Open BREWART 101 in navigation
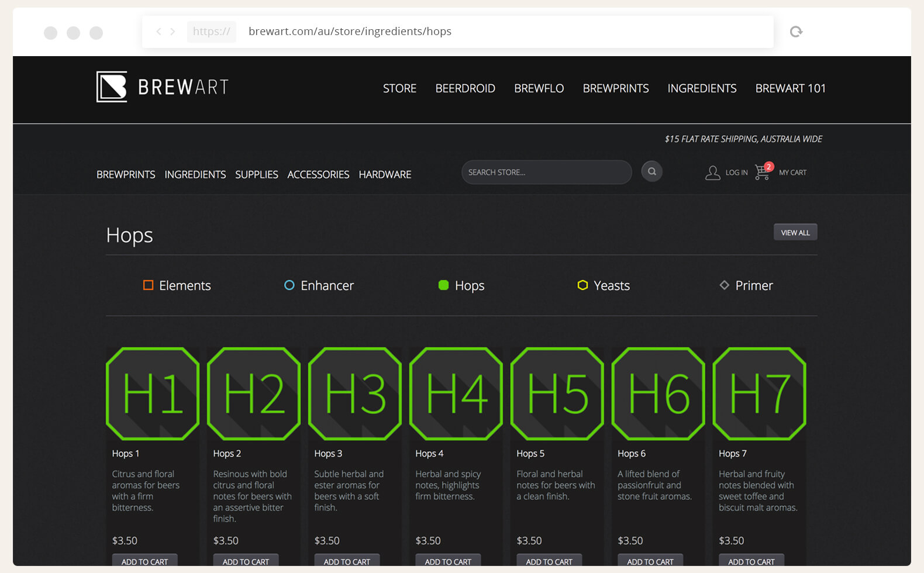This screenshot has width=924, height=573. [x=790, y=88]
